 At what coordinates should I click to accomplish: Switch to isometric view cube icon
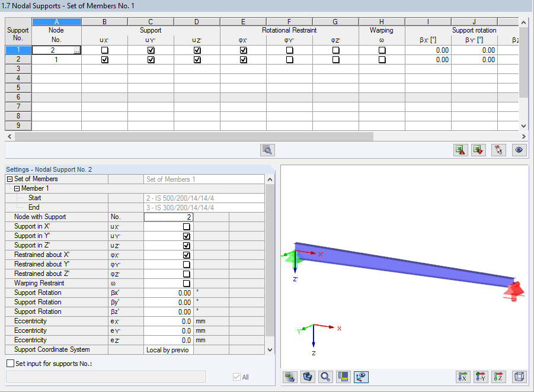pos(519,377)
